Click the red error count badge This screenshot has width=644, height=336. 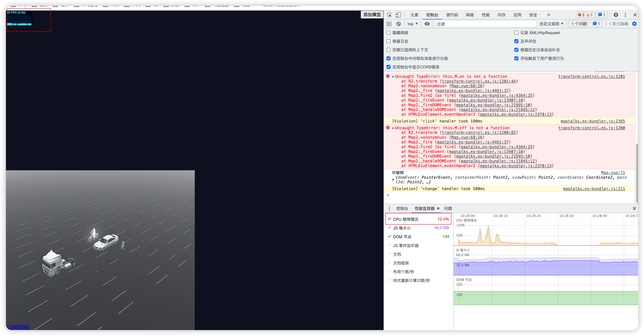582,15
